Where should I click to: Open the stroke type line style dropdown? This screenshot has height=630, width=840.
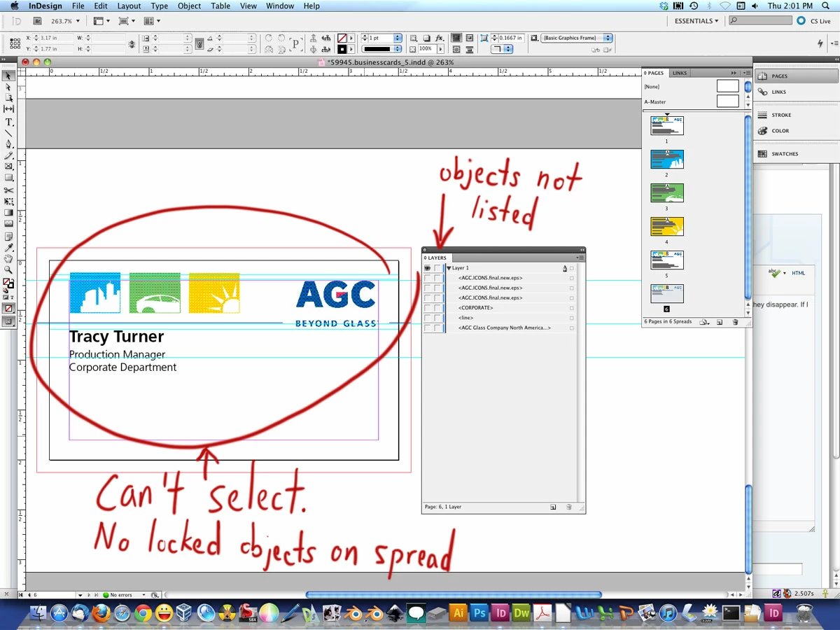pyautogui.click(x=398, y=49)
